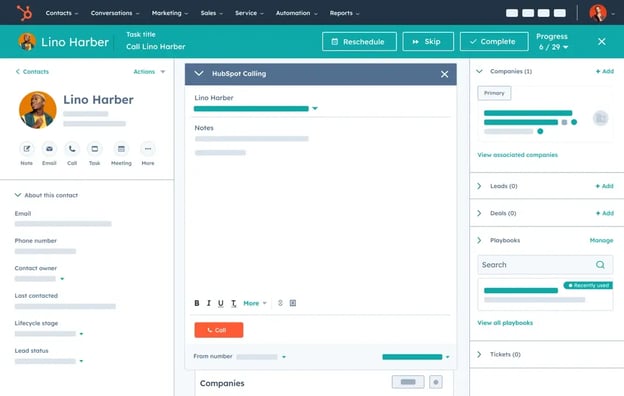The width and height of the screenshot is (624, 396).
Task: Close the HubSpot Calling panel
Action: tap(445, 74)
